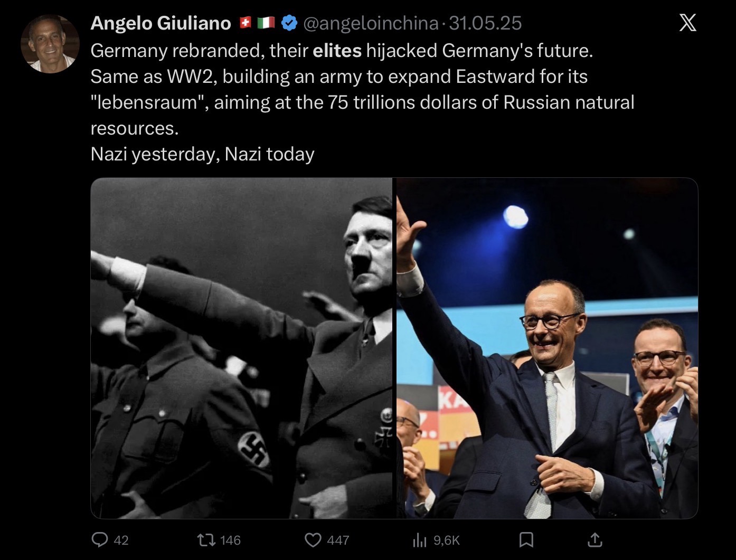This screenshot has width=736, height=560.
Task: Like the post with the heart icon
Action: tap(313, 539)
